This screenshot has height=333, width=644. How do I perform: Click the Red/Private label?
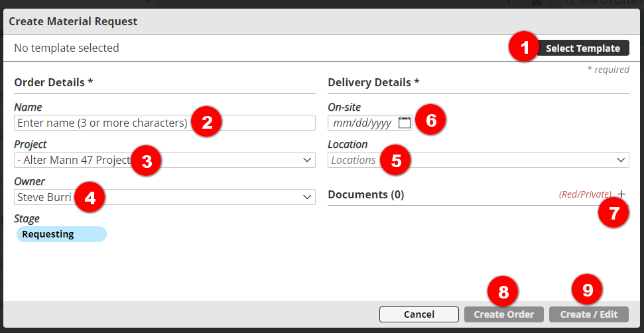[x=584, y=194]
